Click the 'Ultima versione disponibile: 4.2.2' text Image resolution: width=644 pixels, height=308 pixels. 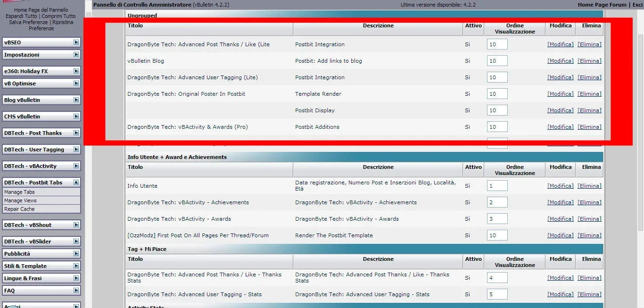438,5
